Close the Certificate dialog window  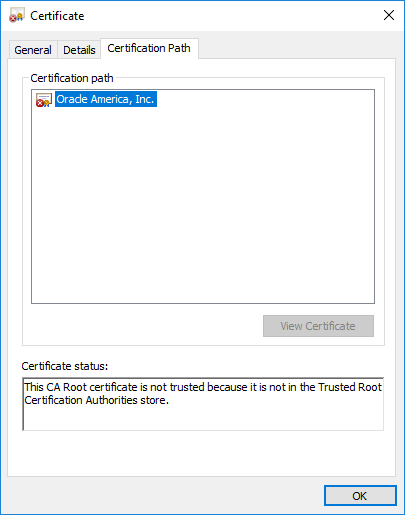pos(389,15)
